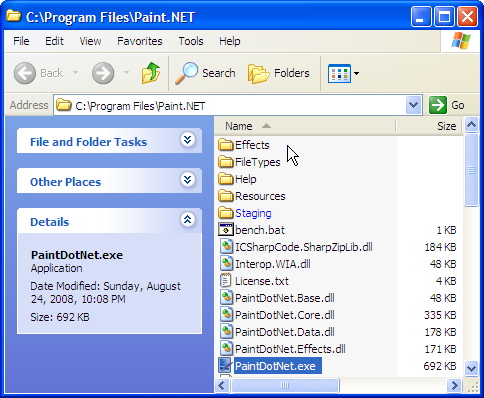Screen dimensions: 484x398
Task: Select the Resources folder icon
Action: [226, 196]
